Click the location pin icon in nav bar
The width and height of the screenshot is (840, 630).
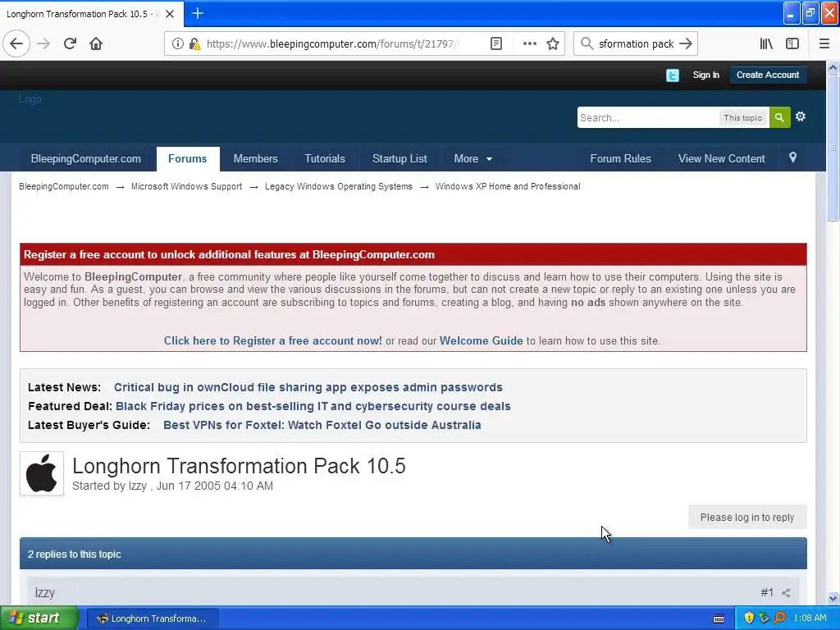pos(793,157)
